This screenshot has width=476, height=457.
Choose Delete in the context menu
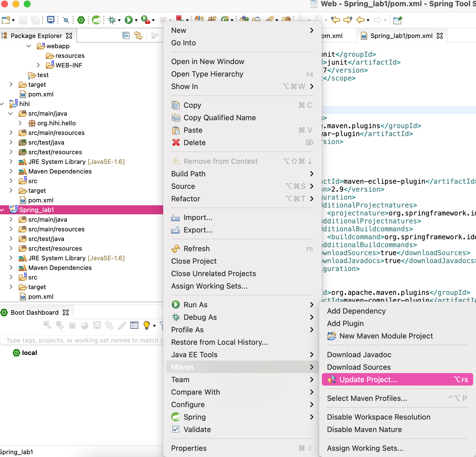coord(242,143)
